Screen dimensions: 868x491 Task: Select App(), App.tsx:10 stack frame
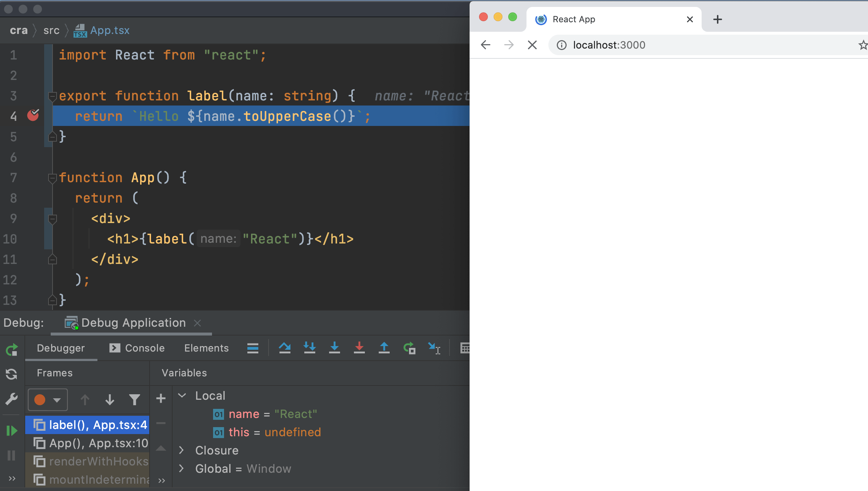(91, 443)
